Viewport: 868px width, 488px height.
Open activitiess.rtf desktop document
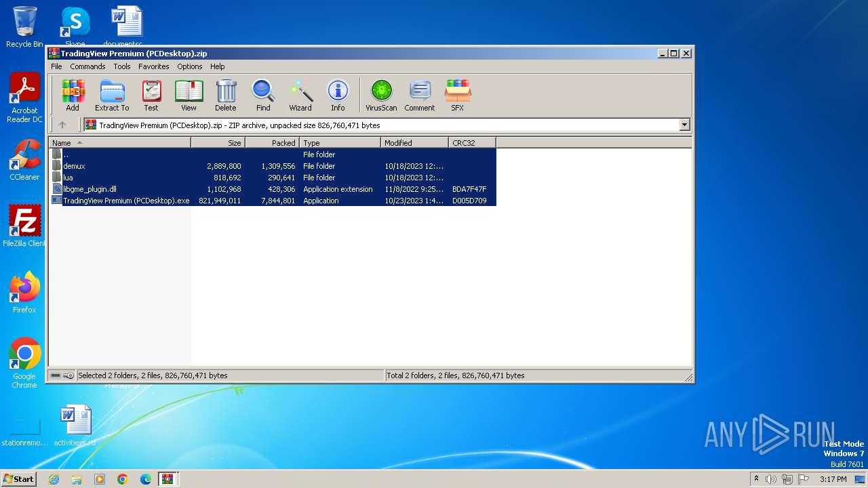tap(75, 426)
